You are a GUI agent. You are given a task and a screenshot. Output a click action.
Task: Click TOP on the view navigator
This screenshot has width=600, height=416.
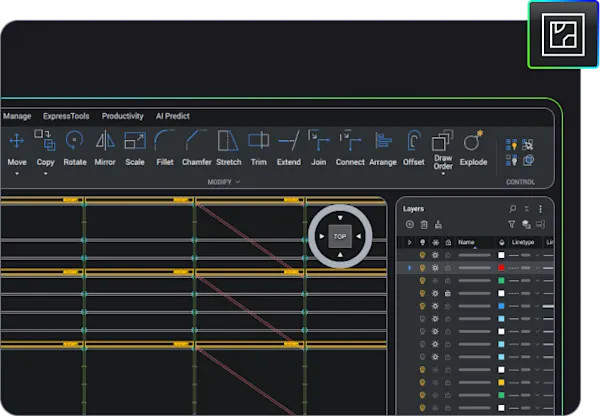point(340,237)
